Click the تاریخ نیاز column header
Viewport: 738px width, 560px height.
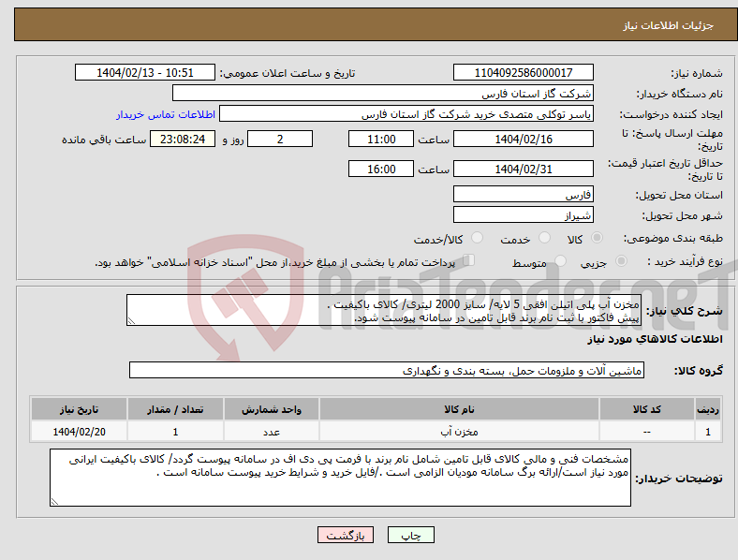point(79,409)
